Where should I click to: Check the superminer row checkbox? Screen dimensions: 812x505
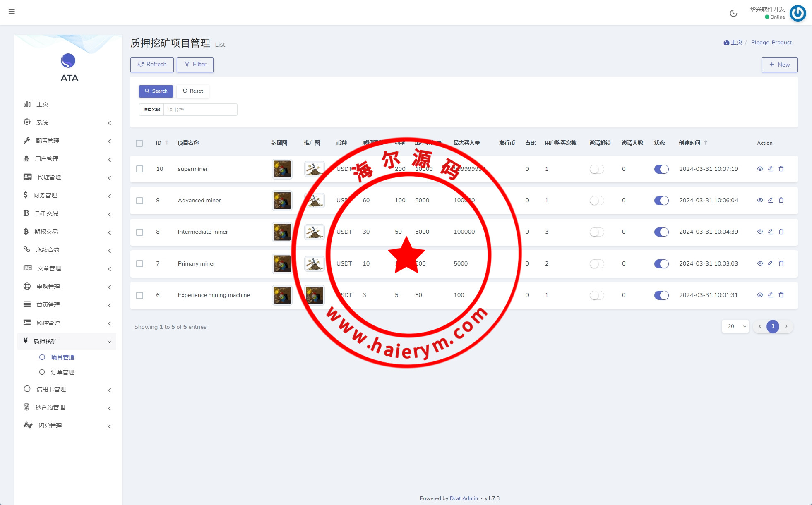point(140,169)
